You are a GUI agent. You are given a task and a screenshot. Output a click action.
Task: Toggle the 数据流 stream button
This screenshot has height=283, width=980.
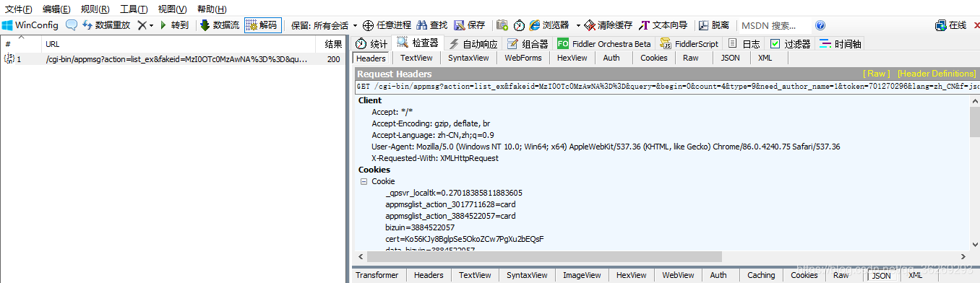[x=220, y=25]
